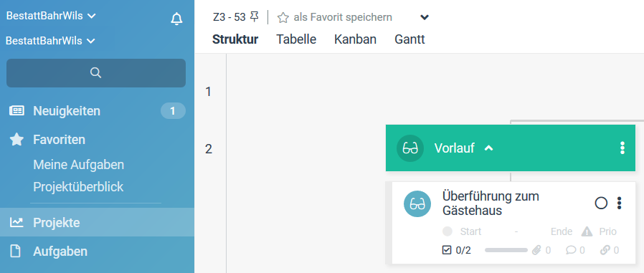Open Projektüberblick in the sidebar
The height and width of the screenshot is (273, 644).
78,187
